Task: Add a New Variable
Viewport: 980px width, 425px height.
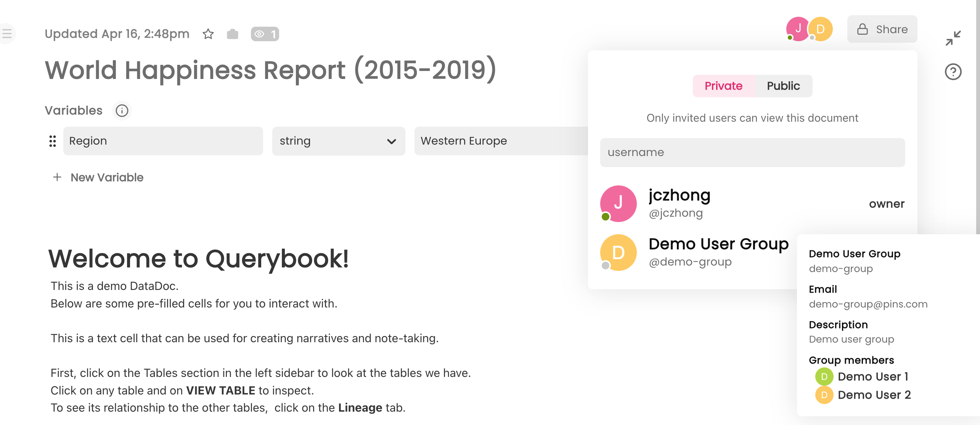Action: point(98,177)
